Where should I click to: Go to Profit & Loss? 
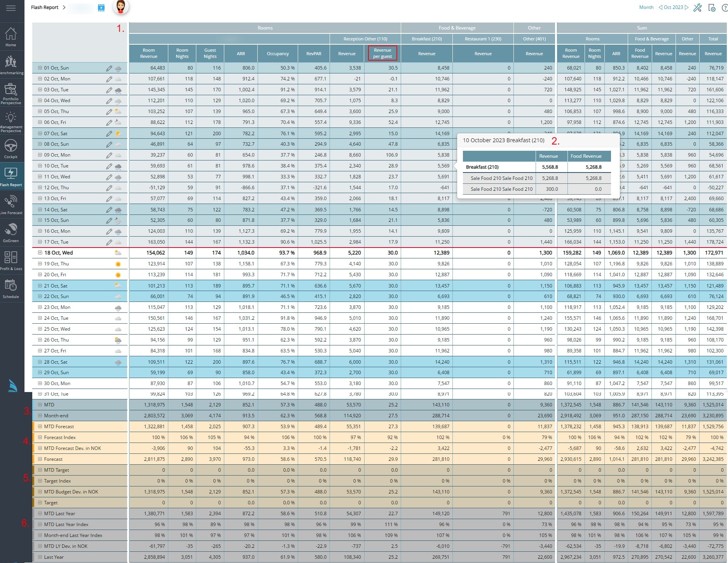tap(11, 260)
